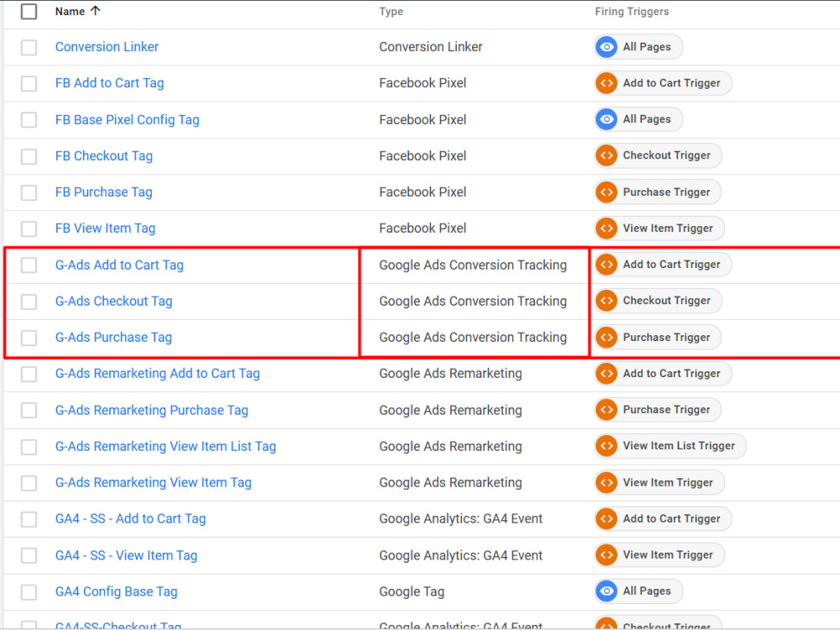
Task: Click Conversion Linker text in Type column
Action: click(431, 47)
